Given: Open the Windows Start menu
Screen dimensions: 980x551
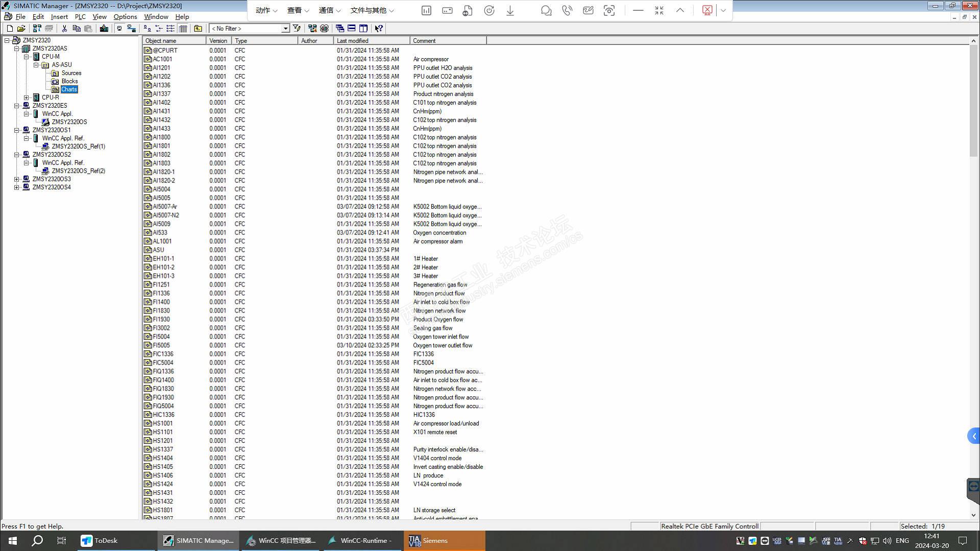Looking at the screenshot, I should tap(13, 540).
